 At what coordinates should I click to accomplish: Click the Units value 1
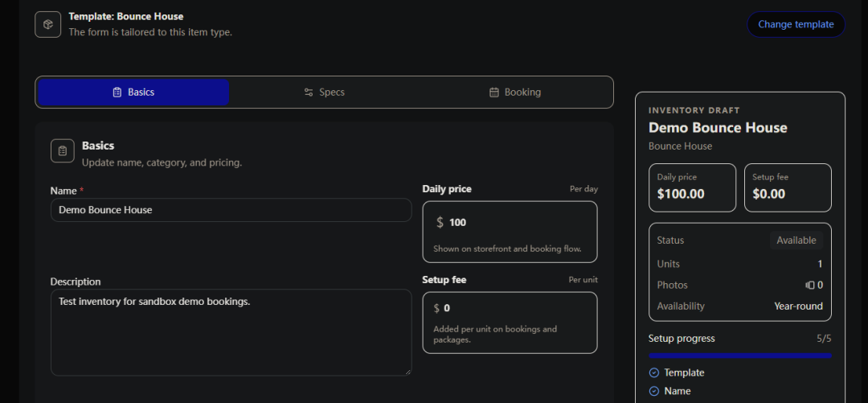click(x=820, y=264)
